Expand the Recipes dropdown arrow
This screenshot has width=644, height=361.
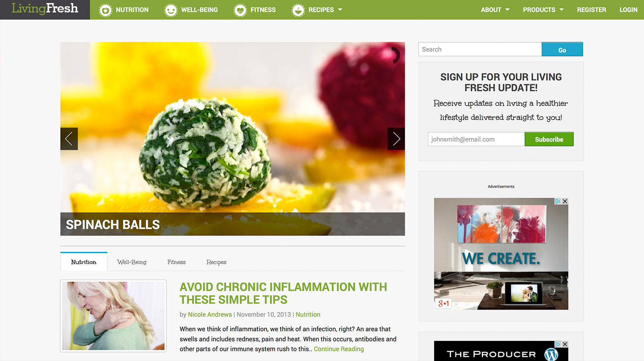[340, 10]
